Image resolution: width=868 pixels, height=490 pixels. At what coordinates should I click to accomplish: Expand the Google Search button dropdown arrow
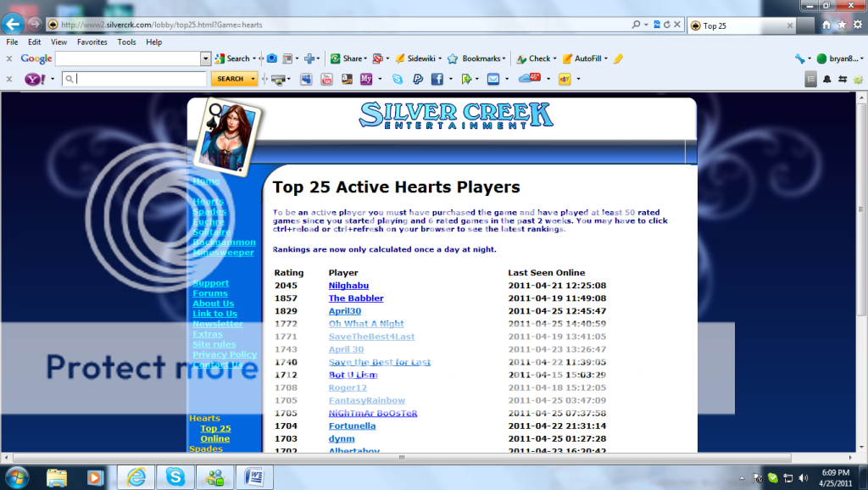click(254, 58)
